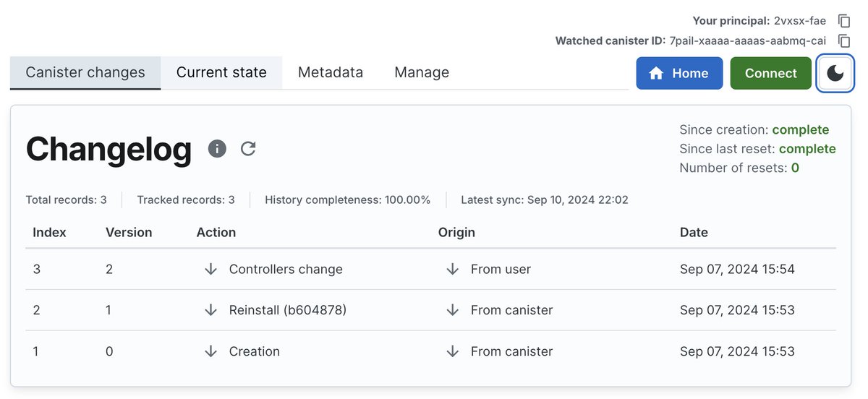Click principal value 2vxsx-fae
Screen dimensions: 868x399
click(x=800, y=21)
